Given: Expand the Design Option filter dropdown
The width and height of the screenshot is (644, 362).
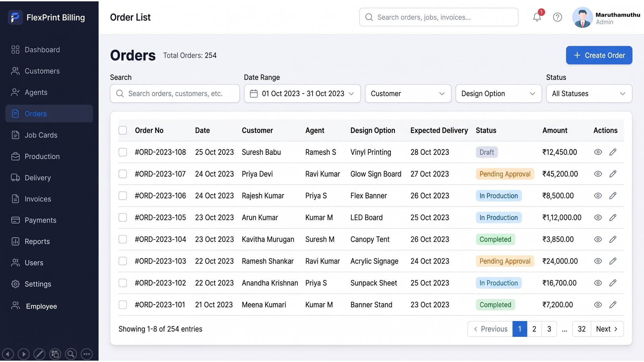Looking at the screenshot, I should pyautogui.click(x=498, y=94).
